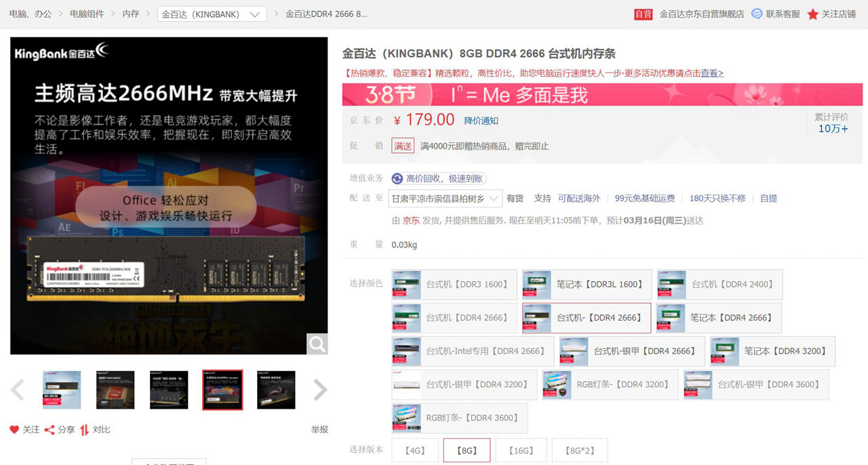Select the 【16G】 capacity option
Viewport: 868px width, 465px height.
(521, 449)
